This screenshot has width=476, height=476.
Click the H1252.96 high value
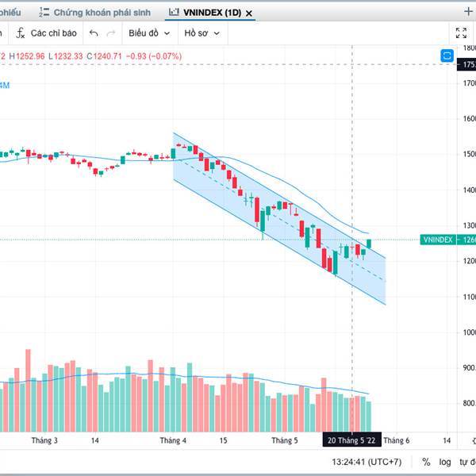pyautogui.click(x=27, y=56)
